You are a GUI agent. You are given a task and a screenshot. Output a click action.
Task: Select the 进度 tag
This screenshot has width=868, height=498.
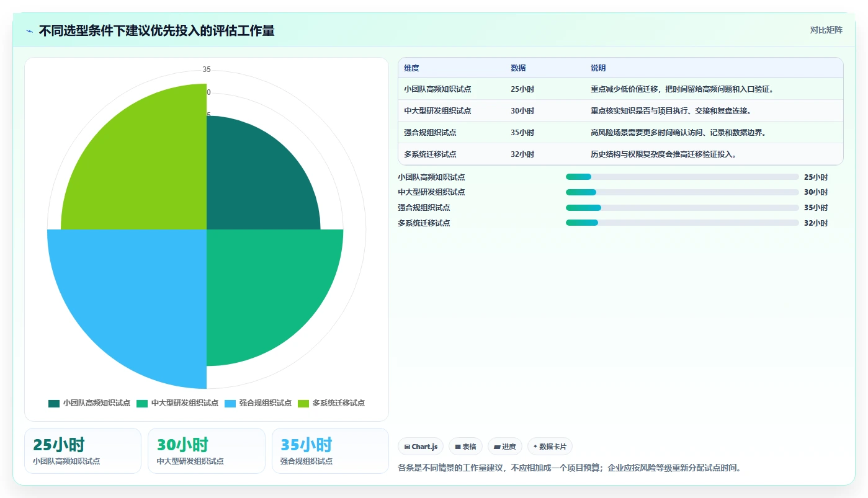tap(505, 447)
